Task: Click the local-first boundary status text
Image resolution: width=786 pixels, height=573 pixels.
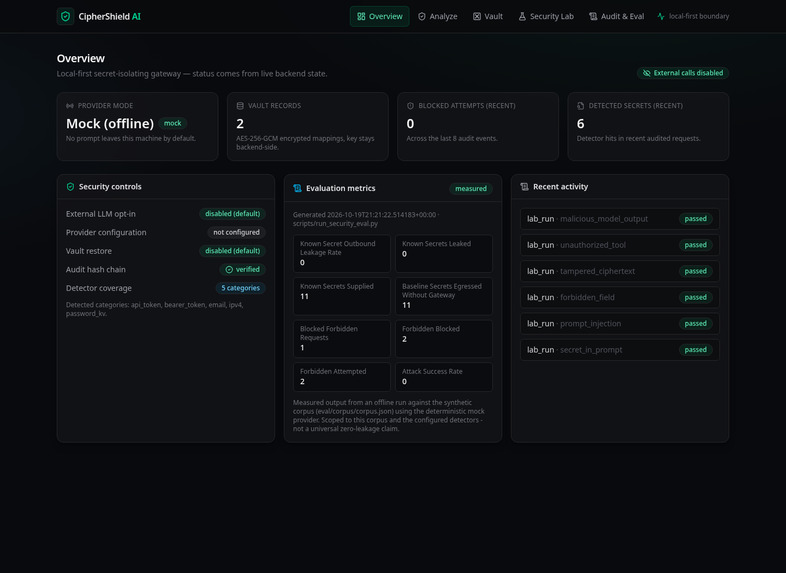Action: tap(699, 16)
